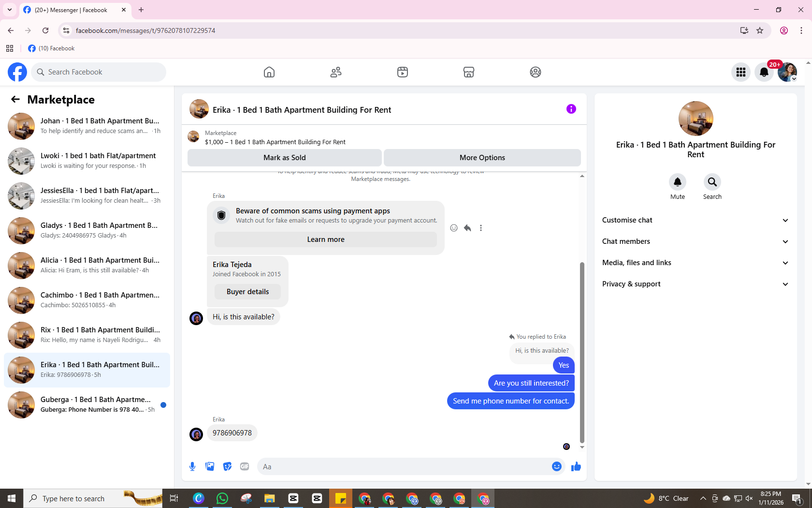
Task: Expand the Chat members section
Action: (x=696, y=241)
